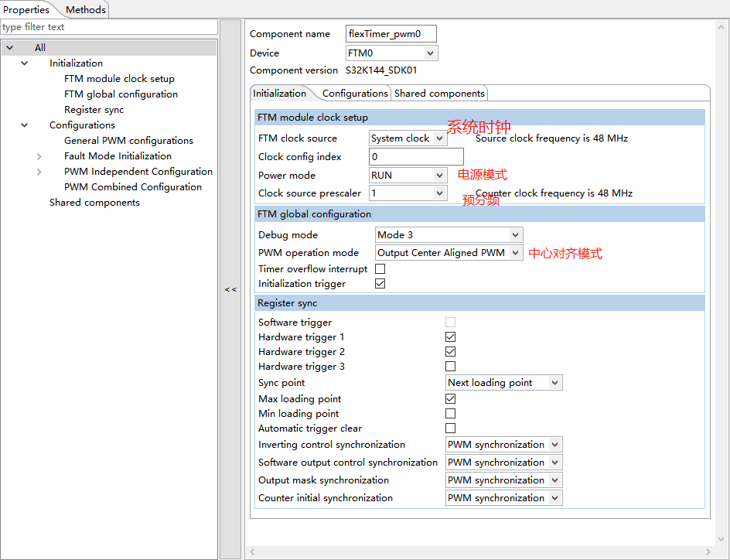Open the Debug mode dropdown
Screen dimensions: 730x560
(449, 234)
